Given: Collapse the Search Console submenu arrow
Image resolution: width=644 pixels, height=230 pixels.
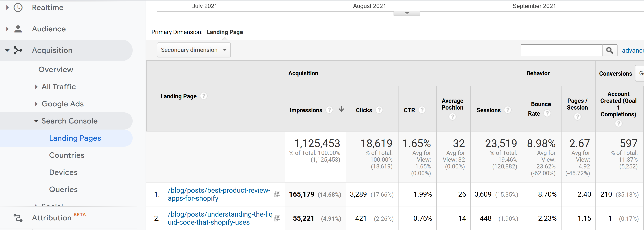Looking at the screenshot, I should pyautogui.click(x=36, y=121).
